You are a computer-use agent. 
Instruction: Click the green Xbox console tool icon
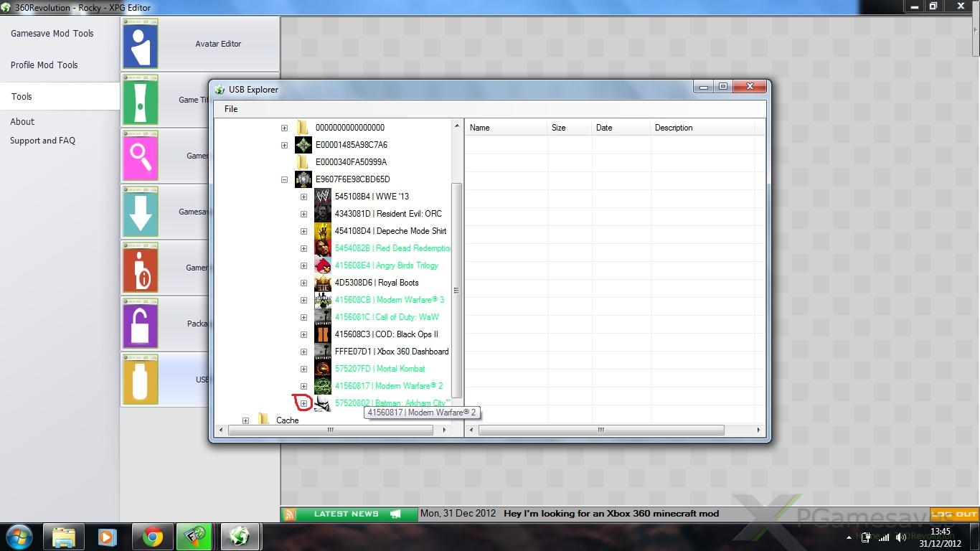(140, 100)
